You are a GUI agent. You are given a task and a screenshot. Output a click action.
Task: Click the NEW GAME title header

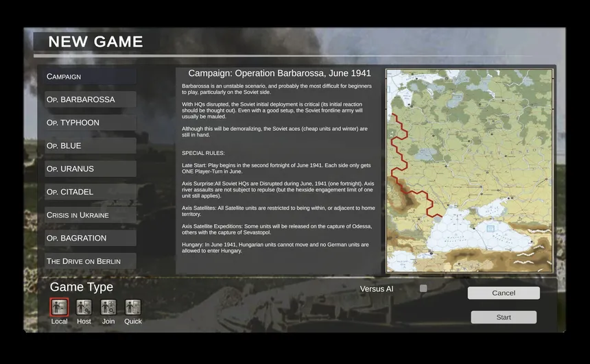(x=95, y=42)
